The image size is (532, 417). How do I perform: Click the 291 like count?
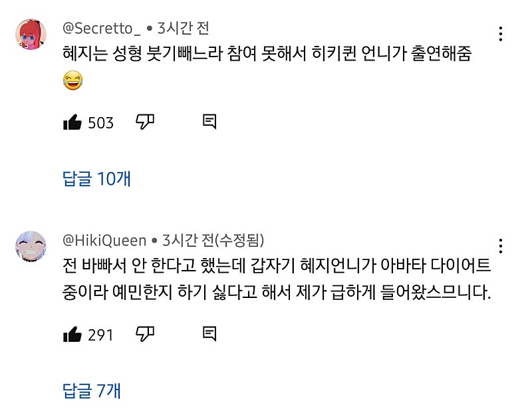[x=101, y=335]
